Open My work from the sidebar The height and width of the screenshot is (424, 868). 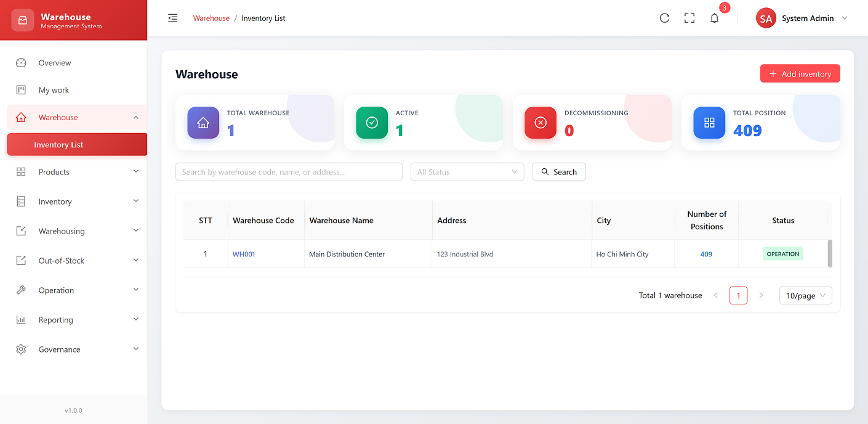click(x=54, y=90)
